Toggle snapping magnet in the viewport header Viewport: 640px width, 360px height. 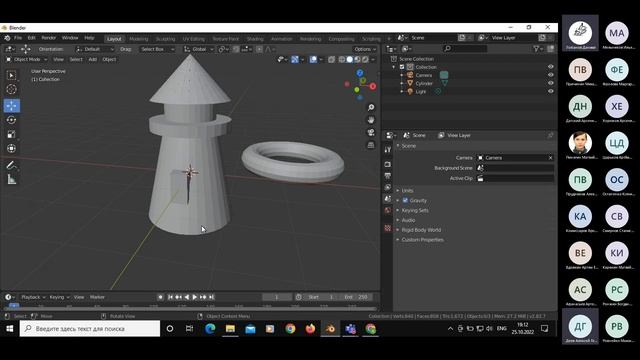pyautogui.click(x=236, y=49)
